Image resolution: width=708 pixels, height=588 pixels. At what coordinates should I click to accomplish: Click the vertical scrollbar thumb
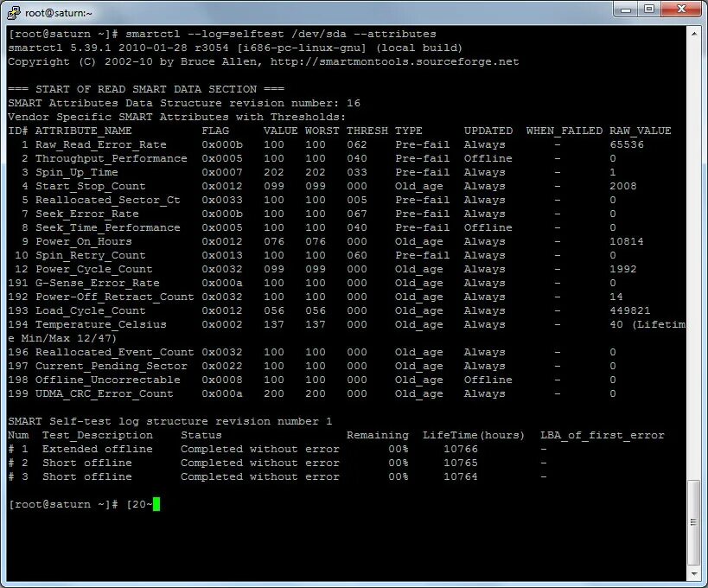pyautogui.click(x=694, y=522)
